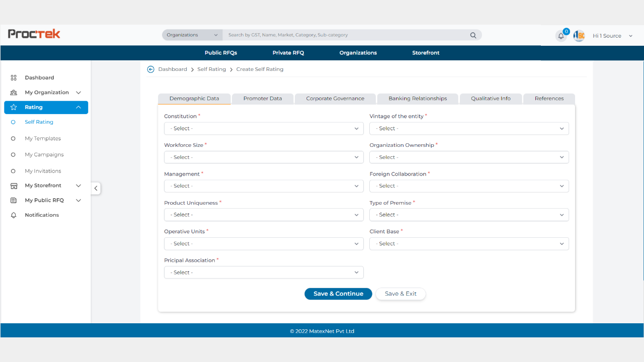Click the notification bell icon

pyautogui.click(x=560, y=36)
